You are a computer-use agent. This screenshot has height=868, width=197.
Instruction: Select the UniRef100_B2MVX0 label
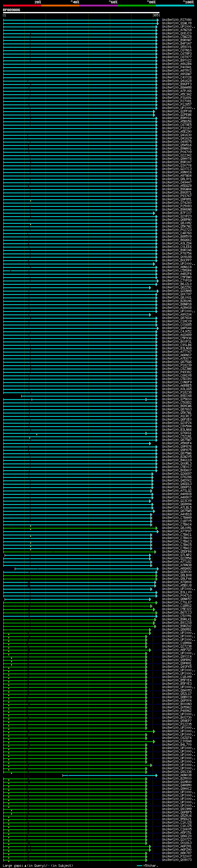click(177, 779)
